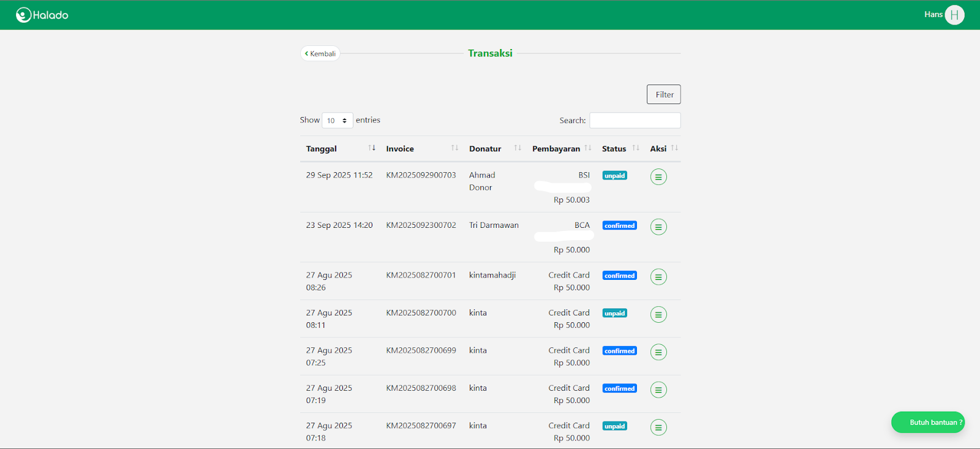Go back using Kembali button
Viewport: 980px width, 449px height.
coord(320,54)
